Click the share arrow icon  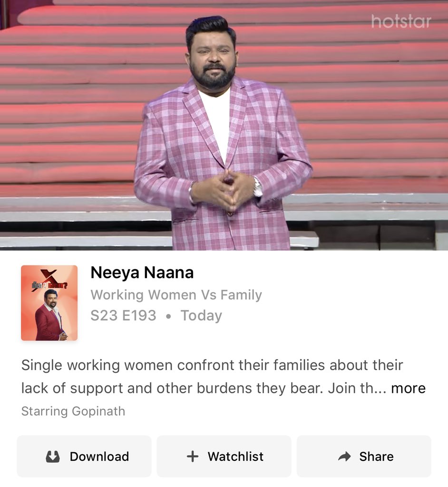344,456
